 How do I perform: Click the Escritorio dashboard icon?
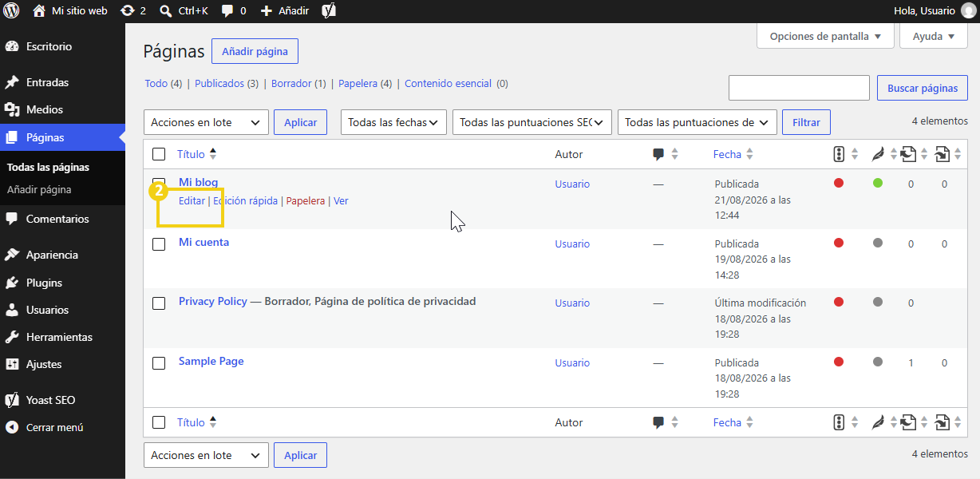12,46
